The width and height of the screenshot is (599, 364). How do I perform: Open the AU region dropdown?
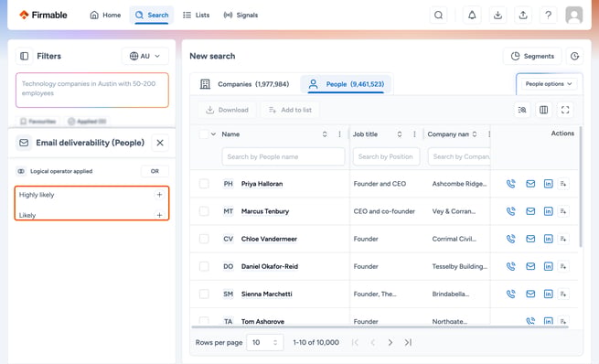click(x=144, y=56)
